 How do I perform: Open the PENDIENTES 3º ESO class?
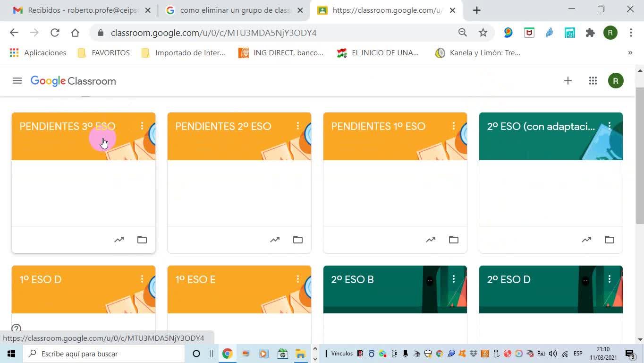pos(68,126)
